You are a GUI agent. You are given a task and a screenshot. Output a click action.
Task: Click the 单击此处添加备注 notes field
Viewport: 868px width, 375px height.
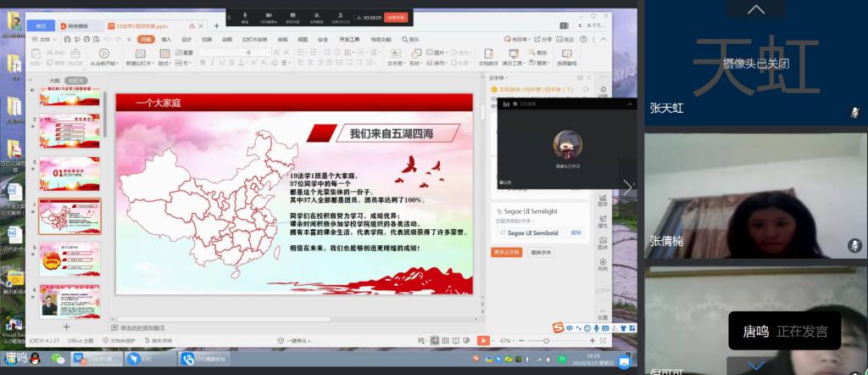(x=142, y=327)
